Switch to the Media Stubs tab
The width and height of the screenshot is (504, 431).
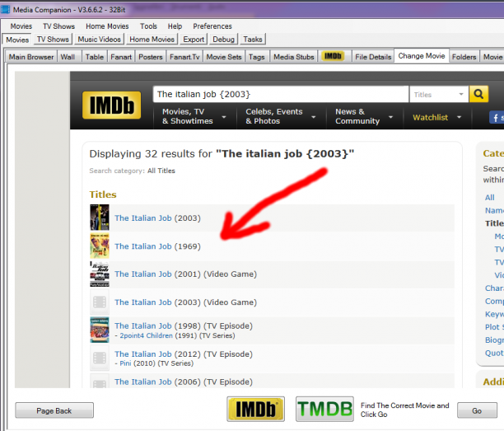pyautogui.click(x=294, y=57)
